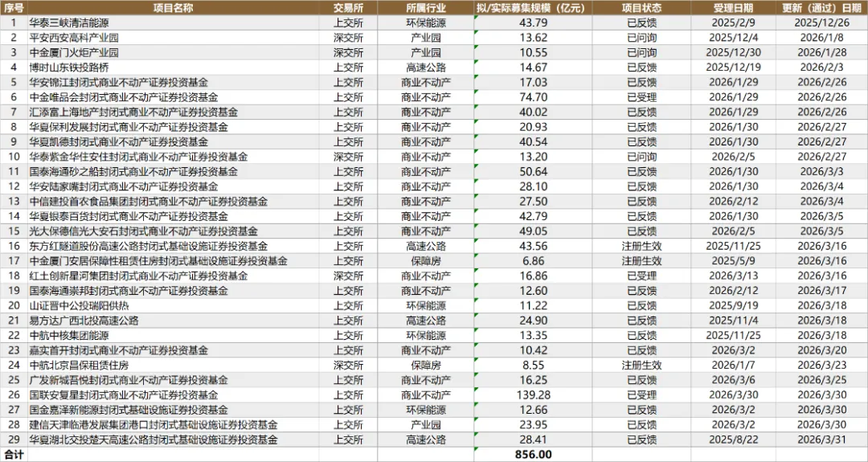The image size is (868, 462).
Task: Select 国金嘉泽新能源 fund name cell
Action: click(x=174, y=410)
